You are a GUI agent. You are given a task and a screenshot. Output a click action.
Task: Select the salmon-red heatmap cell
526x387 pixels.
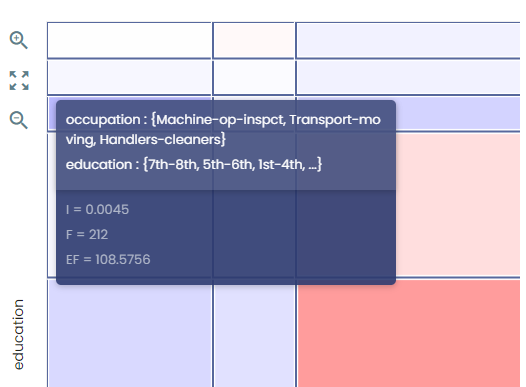click(408, 333)
